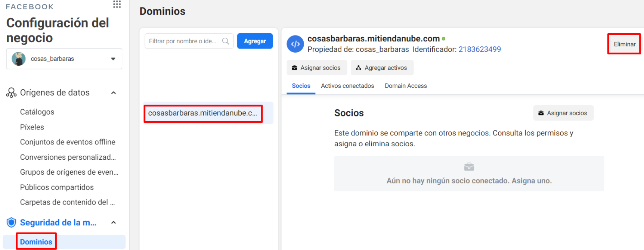Click the blue Agregar button

[x=255, y=41]
